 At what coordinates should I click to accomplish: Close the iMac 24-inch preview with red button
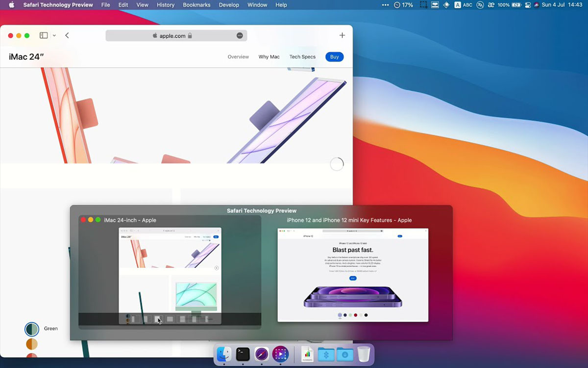click(x=83, y=220)
